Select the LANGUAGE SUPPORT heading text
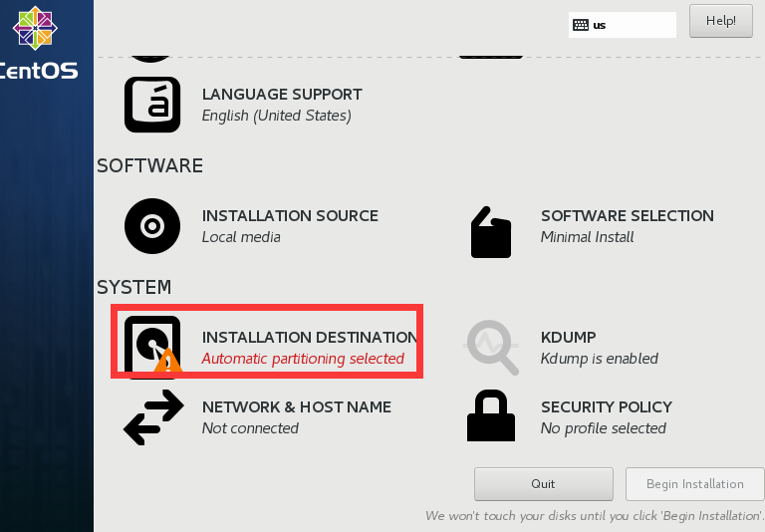 tap(282, 95)
